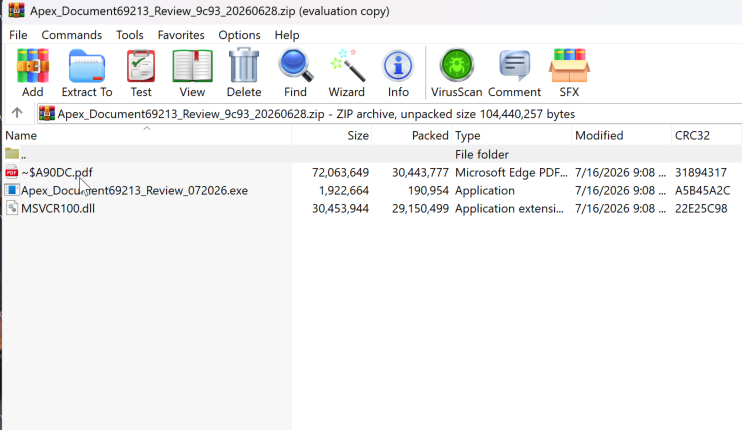Viewport: 742px width, 430px height.
Task: Go up one folder level arrow
Action: 17,113
